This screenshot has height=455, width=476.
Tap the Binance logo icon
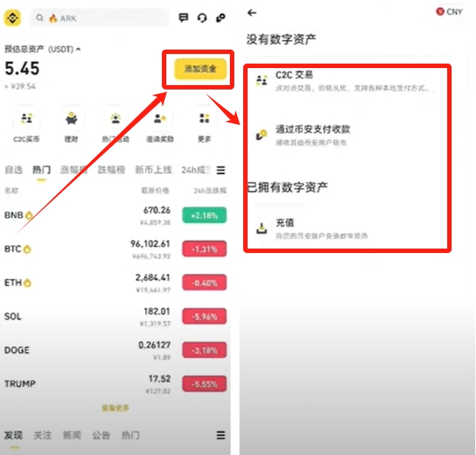13,18
